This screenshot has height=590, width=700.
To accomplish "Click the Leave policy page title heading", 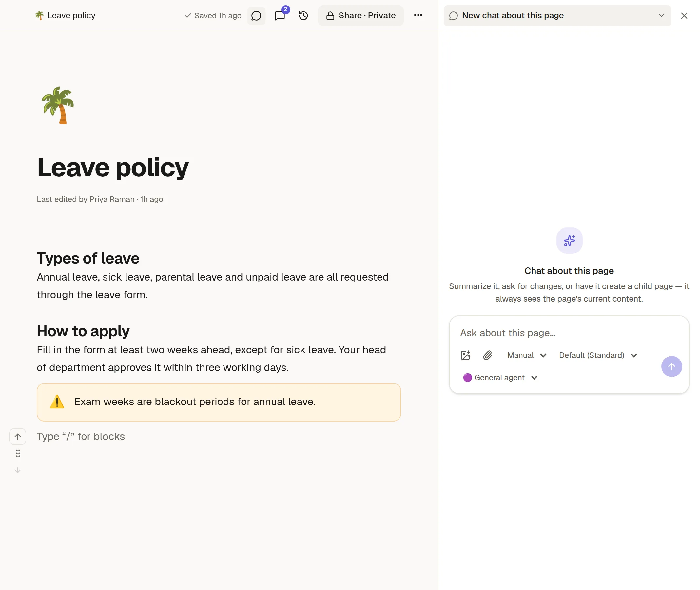I will (x=113, y=167).
